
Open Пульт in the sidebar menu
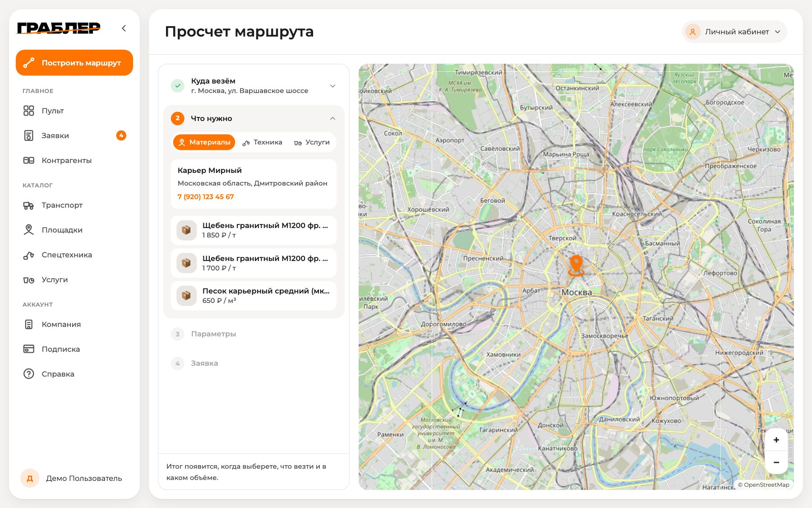coord(74,111)
